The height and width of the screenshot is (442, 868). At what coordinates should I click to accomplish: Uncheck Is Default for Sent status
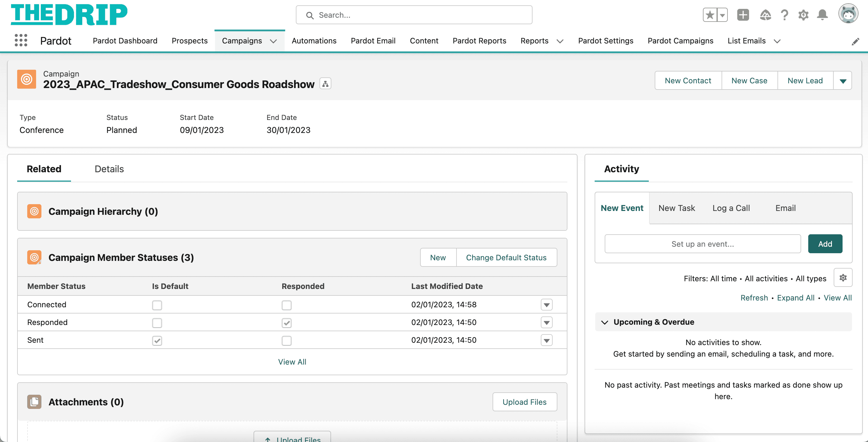point(157,340)
